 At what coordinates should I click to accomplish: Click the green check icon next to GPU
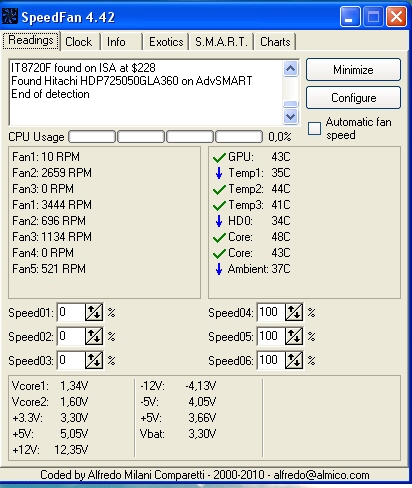click(x=219, y=157)
